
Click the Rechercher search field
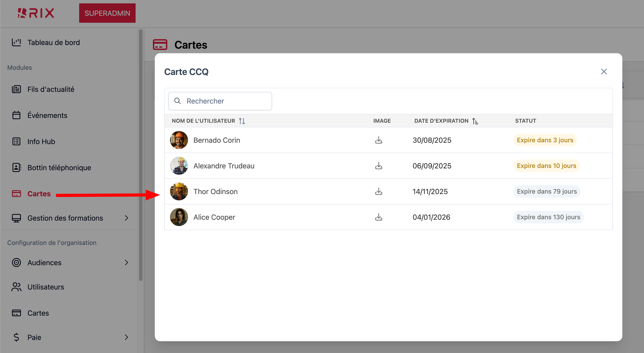pyautogui.click(x=220, y=101)
